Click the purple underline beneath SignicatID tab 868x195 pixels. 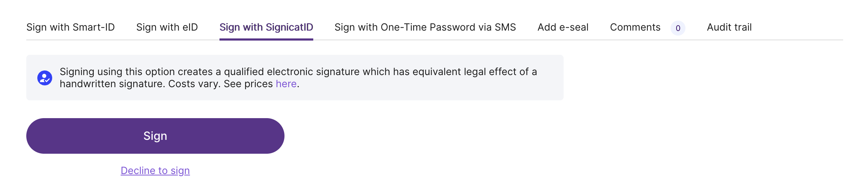point(266,39)
